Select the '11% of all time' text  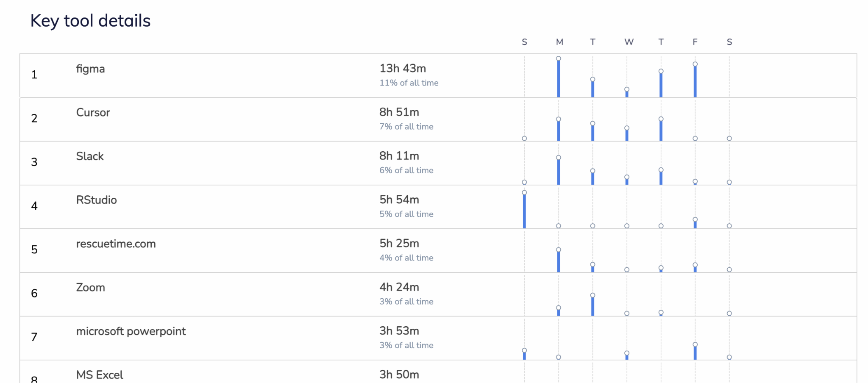[x=409, y=83]
